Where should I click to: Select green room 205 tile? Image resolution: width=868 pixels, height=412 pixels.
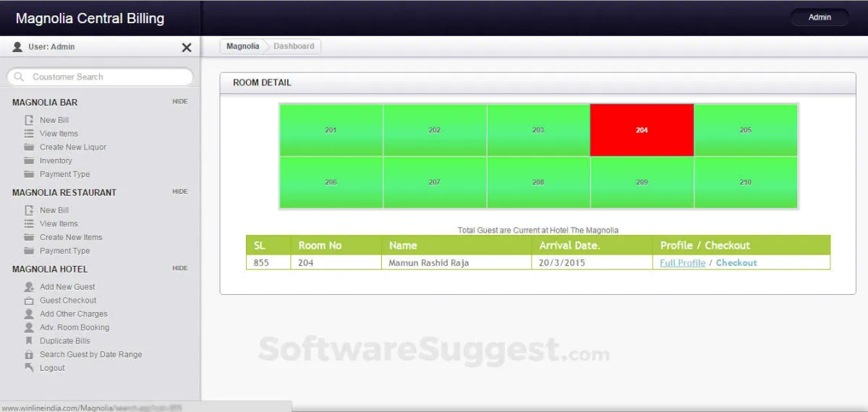[x=746, y=130]
